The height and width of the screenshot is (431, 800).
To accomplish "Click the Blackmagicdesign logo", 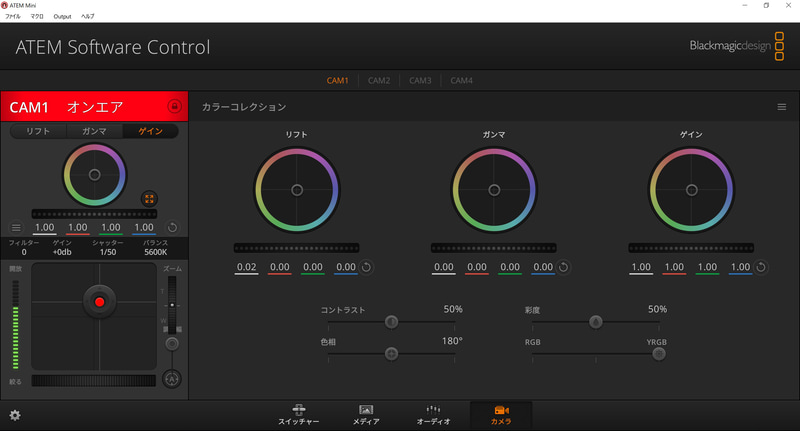I will click(737, 46).
